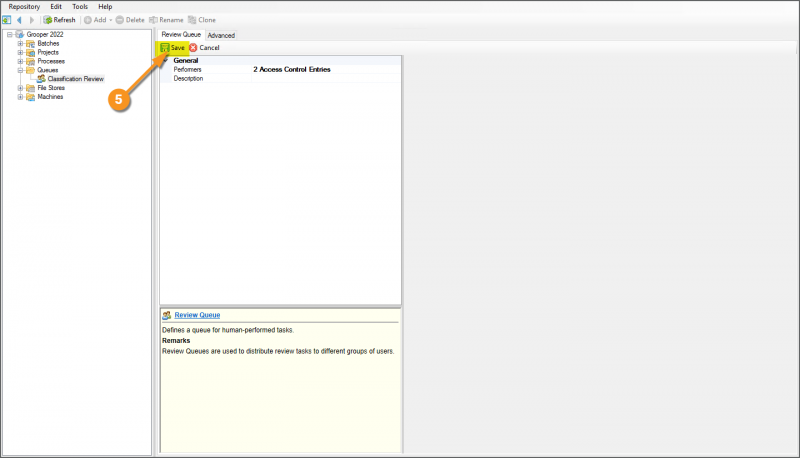Open the Help menu
Screen dimensions: 800x458
105,7
